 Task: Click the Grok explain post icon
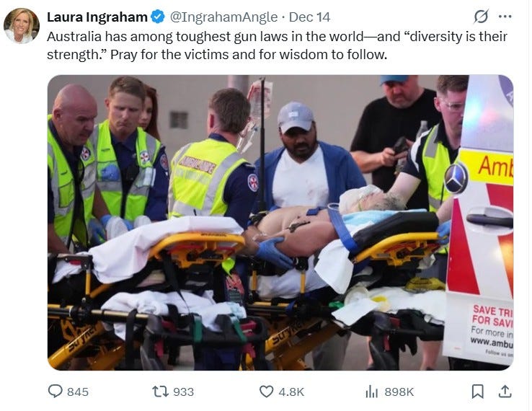[x=481, y=17]
